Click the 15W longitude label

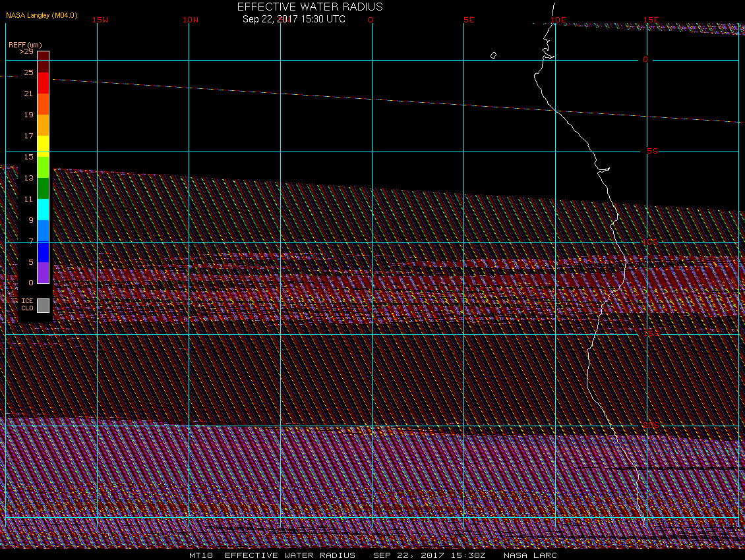[100, 20]
